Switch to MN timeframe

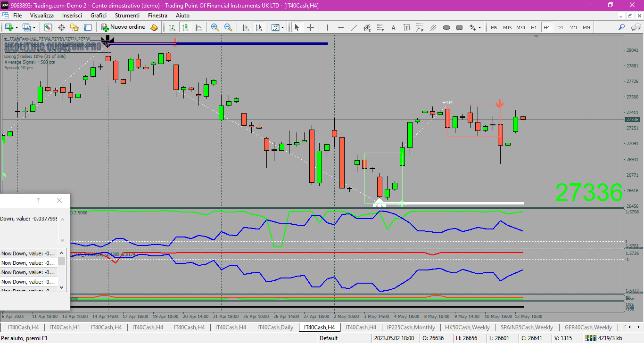586,27
